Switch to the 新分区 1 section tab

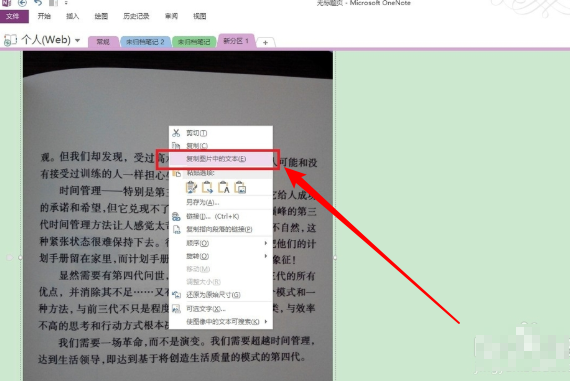click(x=236, y=41)
